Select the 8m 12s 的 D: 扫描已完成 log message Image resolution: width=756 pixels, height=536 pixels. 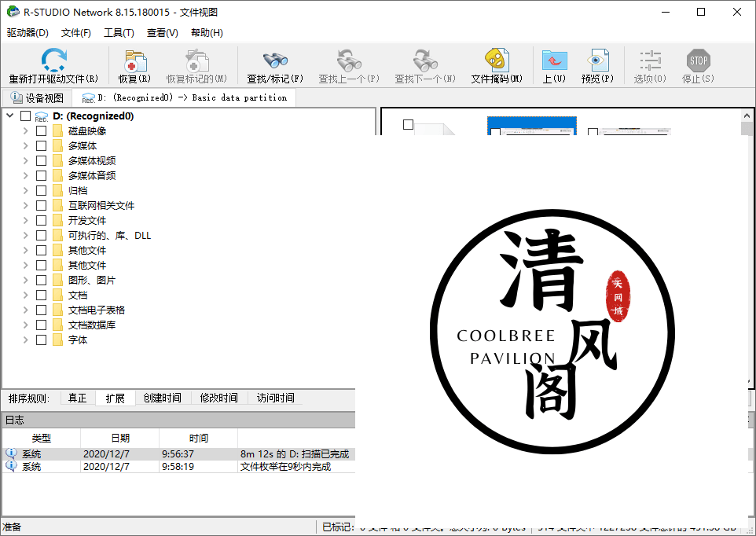pyautogui.click(x=295, y=454)
